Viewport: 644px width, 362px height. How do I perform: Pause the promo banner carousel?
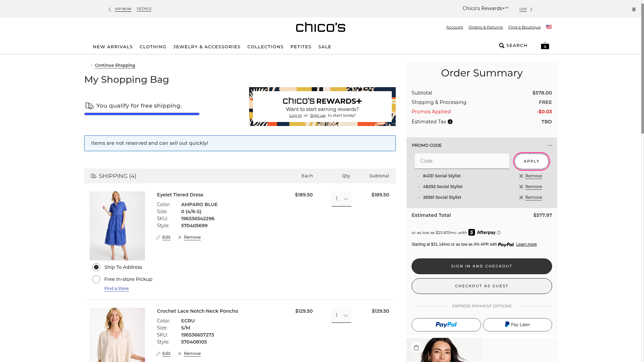[x=634, y=9]
